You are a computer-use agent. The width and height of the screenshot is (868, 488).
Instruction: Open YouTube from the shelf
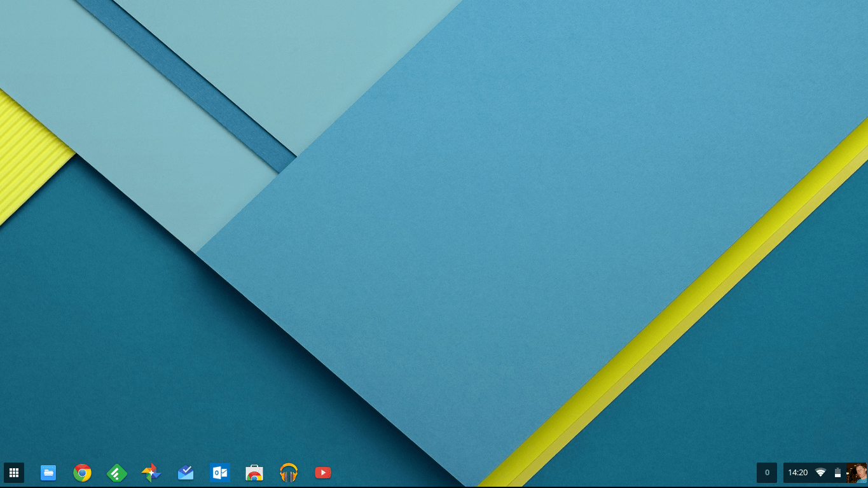point(323,473)
